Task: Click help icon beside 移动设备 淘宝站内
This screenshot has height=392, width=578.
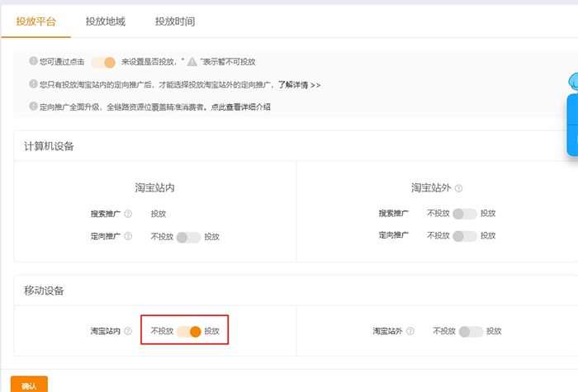Action: click(x=128, y=332)
